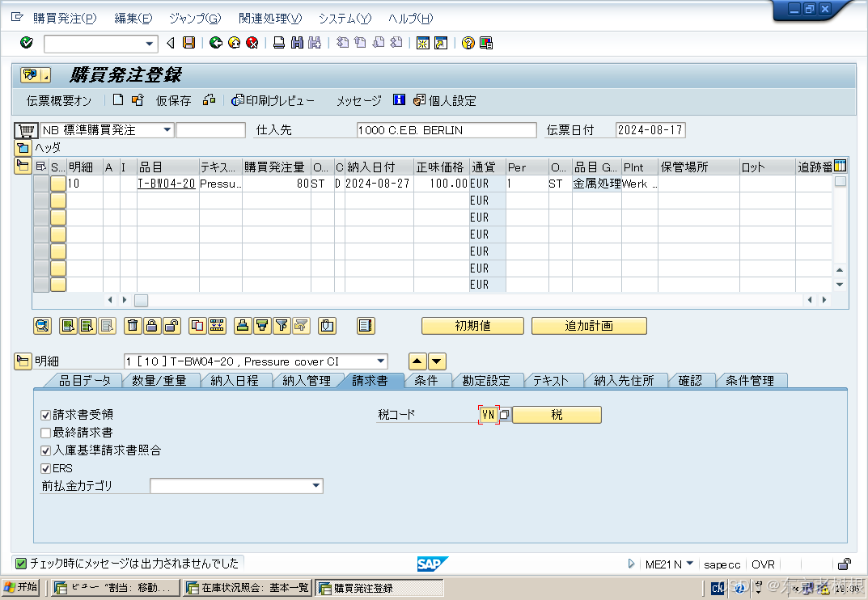Click the 税 button
The height and width of the screenshot is (600, 868).
[557, 415]
